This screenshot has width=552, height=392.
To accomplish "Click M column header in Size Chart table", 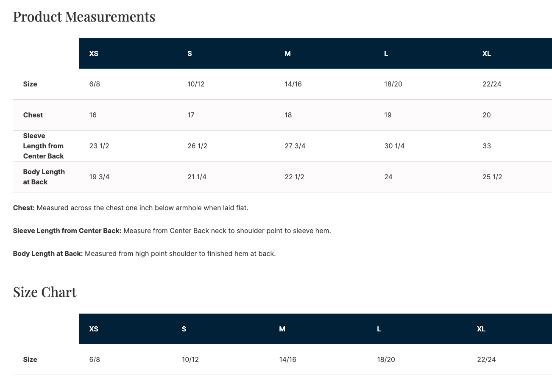I will pyautogui.click(x=282, y=329).
